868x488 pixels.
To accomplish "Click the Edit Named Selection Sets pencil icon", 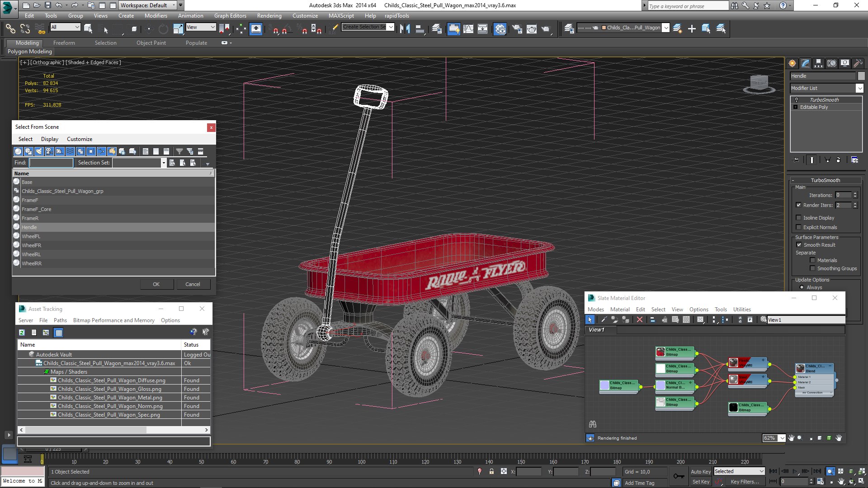I will click(335, 28).
